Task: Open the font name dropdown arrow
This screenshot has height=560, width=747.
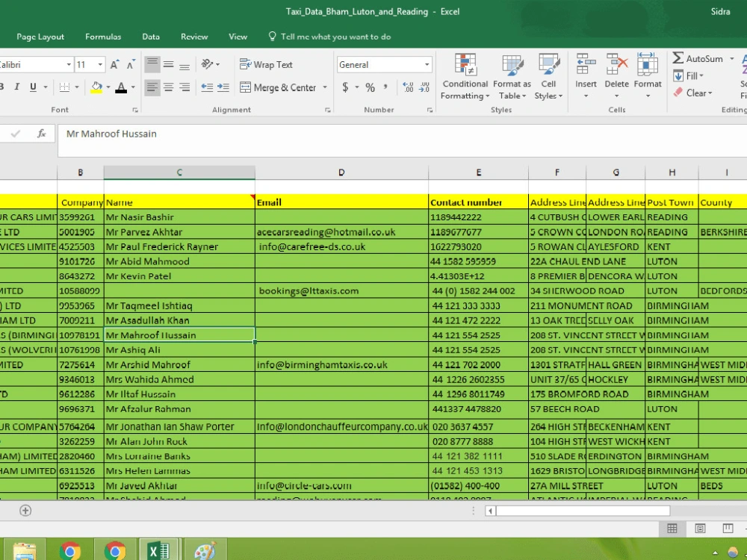Action: (x=69, y=64)
